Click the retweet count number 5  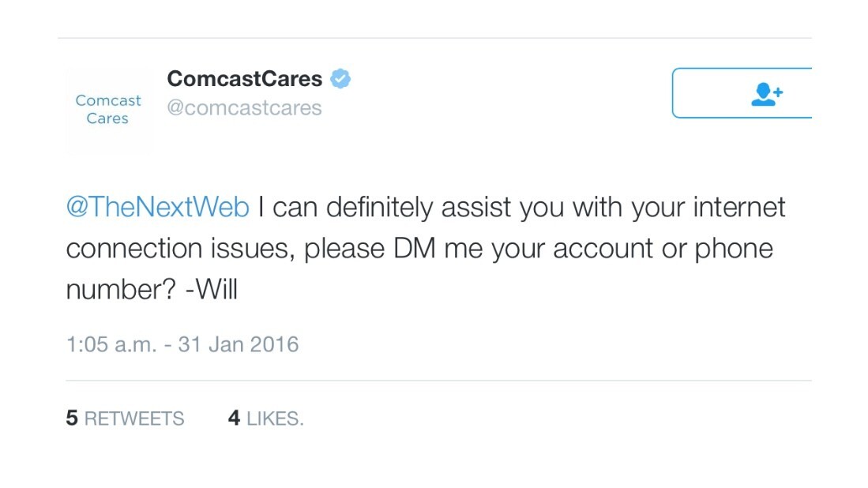pos(72,419)
